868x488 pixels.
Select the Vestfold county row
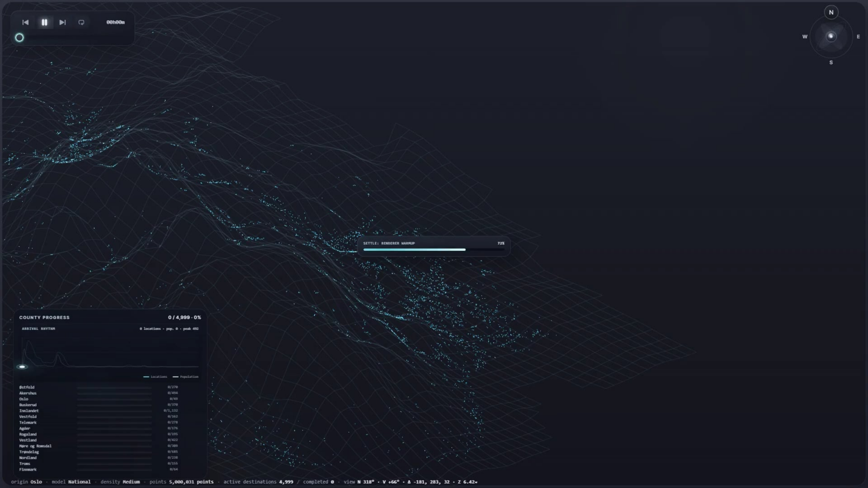click(98, 417)
